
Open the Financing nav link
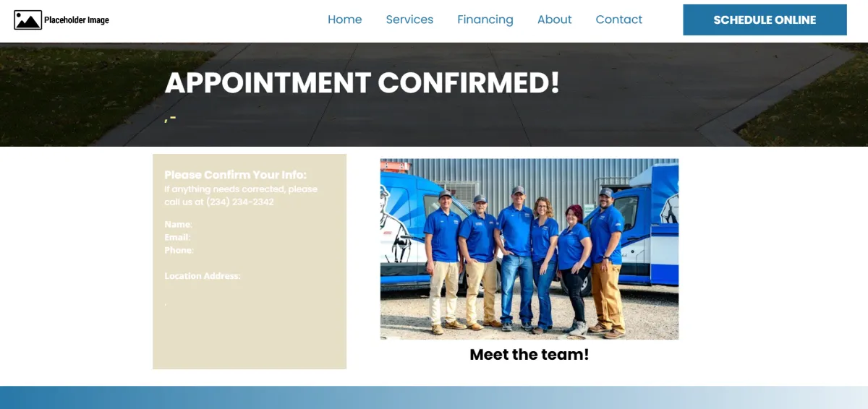485,20
